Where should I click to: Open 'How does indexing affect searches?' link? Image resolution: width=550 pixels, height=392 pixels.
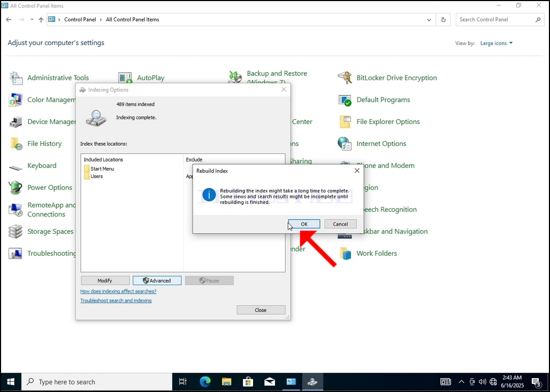coord(118,291)
